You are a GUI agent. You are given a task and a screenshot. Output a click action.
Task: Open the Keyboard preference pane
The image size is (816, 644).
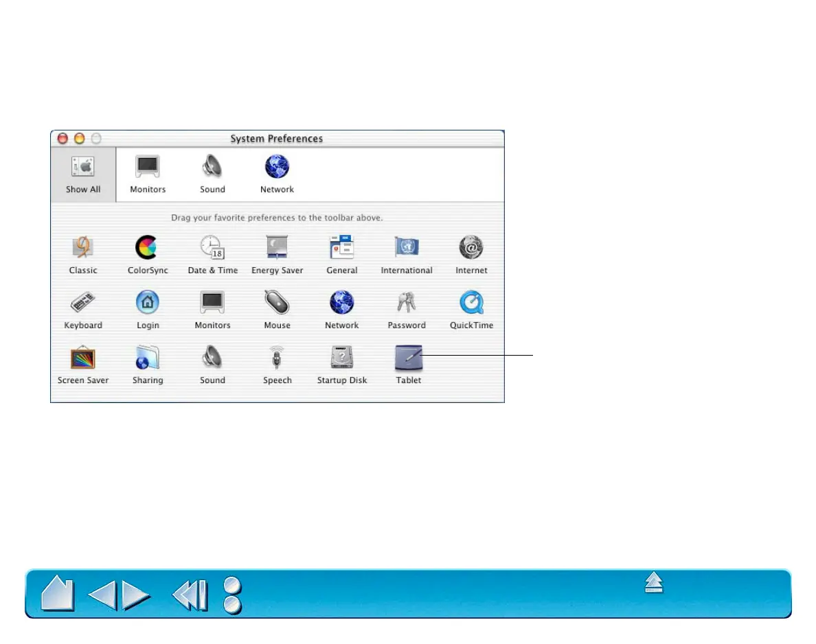(x=83, y=310)
